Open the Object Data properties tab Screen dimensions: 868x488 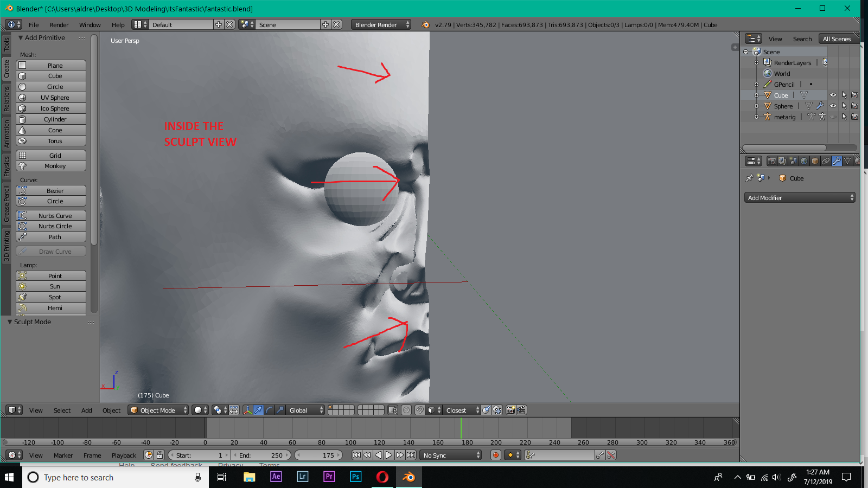[847, 161]
